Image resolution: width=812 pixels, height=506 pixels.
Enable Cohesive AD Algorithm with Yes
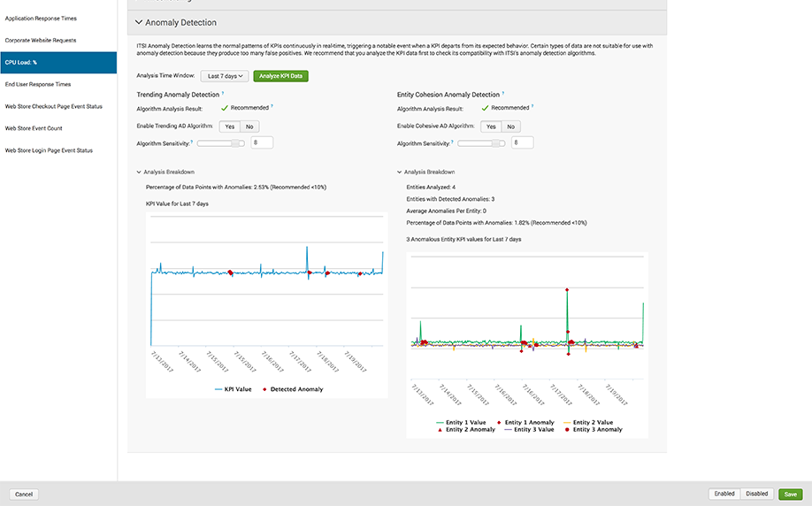(491, 126)
